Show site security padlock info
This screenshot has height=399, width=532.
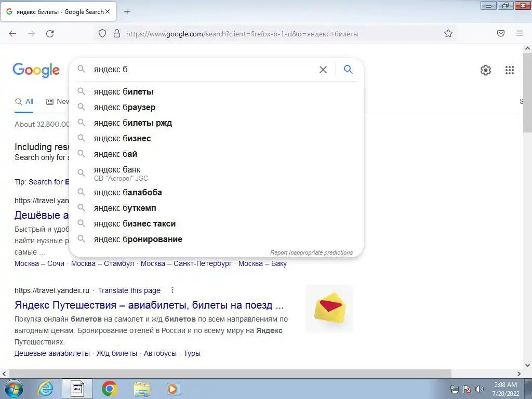(117, 33)
